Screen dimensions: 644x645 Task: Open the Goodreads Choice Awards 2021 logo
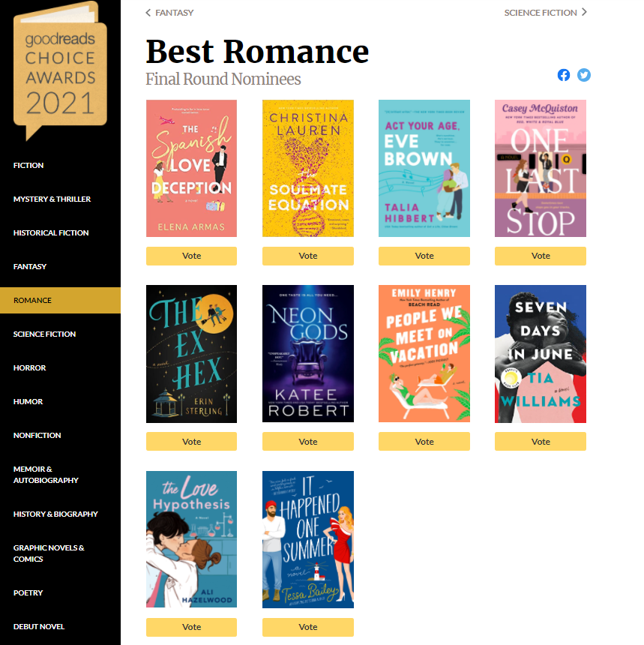[x=61, y=71]
